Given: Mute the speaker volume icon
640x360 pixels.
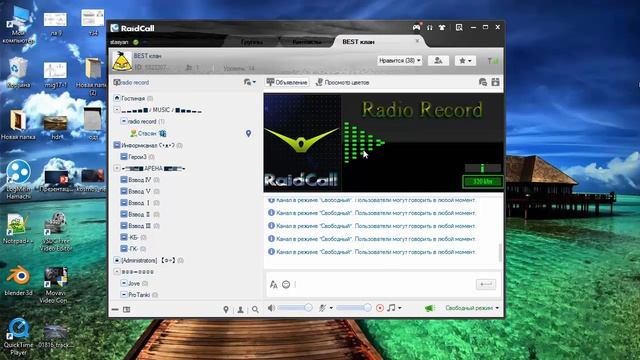Looking at the screenshot, I should (x=271, y=308).
